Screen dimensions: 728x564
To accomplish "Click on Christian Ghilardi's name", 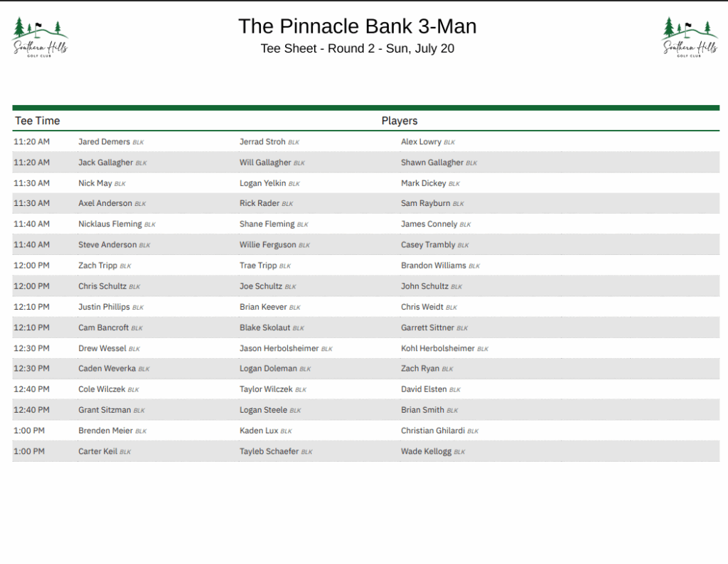I will tap(433, 430).
